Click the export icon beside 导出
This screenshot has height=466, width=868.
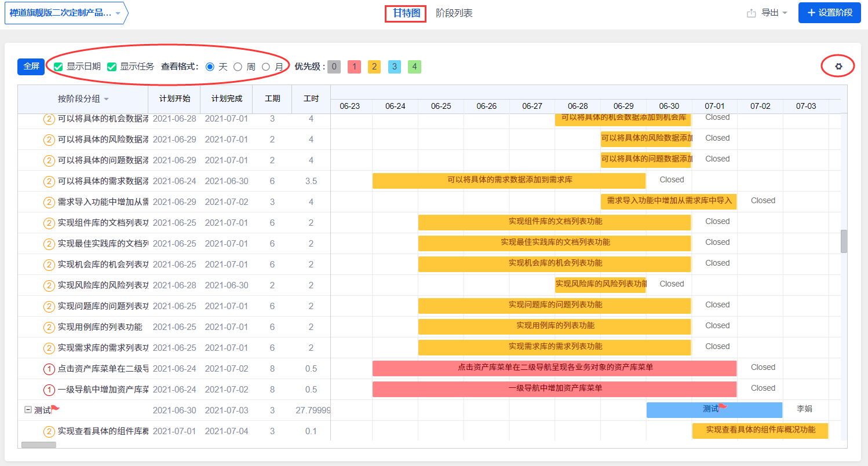752,13
